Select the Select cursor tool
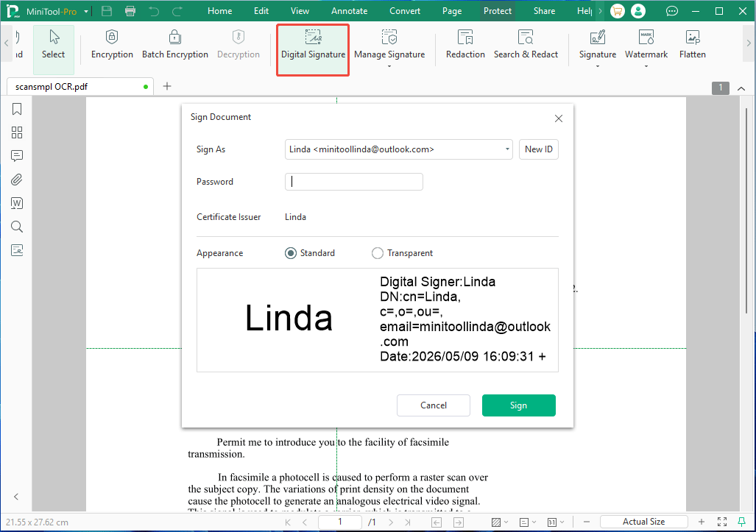The height and width of the screenshot is (532, 756). pyautogui.click(x=53, y=49)
